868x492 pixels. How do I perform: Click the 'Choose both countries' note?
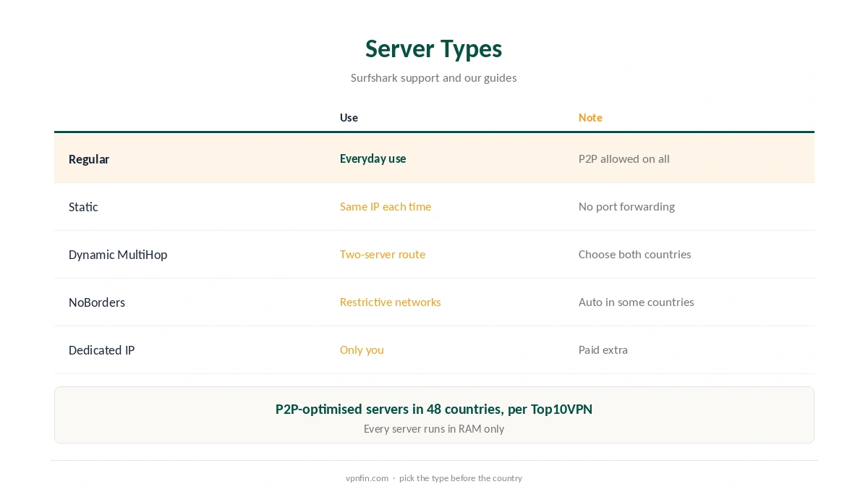(635, 254)
